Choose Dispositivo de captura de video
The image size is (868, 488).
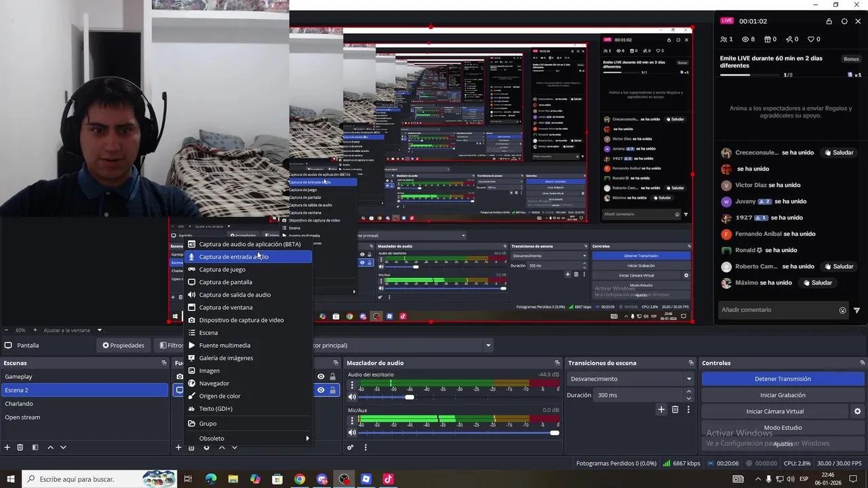point(248,320)
